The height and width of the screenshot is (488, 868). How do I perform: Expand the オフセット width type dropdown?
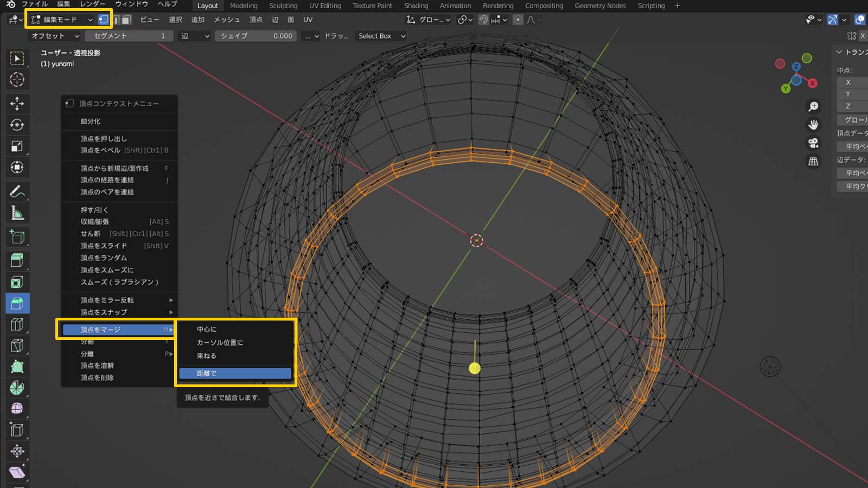(54, 36)
